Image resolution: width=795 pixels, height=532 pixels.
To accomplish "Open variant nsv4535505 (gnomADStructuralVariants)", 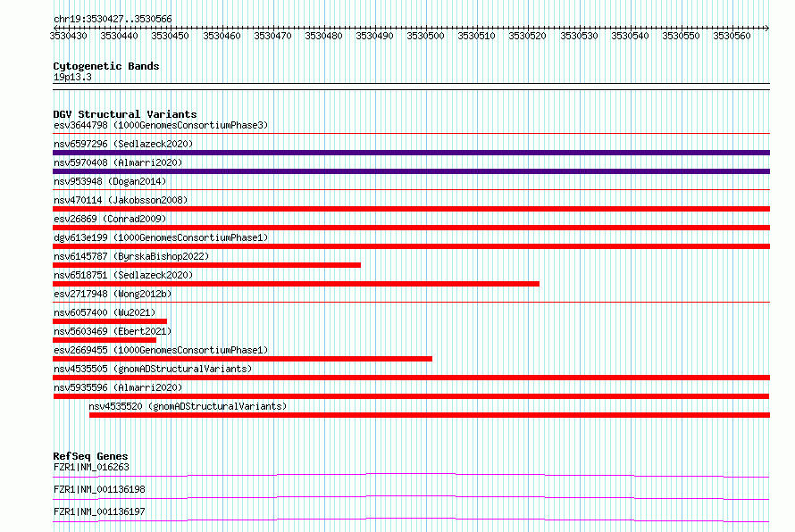I will coord(153,369).
